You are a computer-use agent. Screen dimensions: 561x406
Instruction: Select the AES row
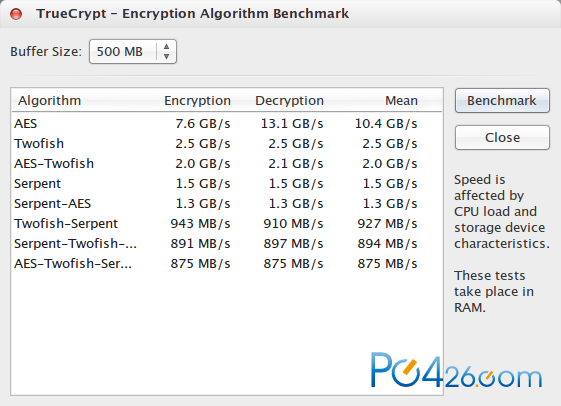[x=227, y=124]
